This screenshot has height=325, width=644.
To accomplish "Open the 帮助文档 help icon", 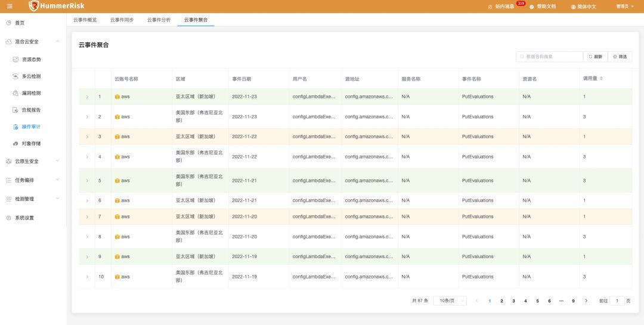I will (531, 7).
